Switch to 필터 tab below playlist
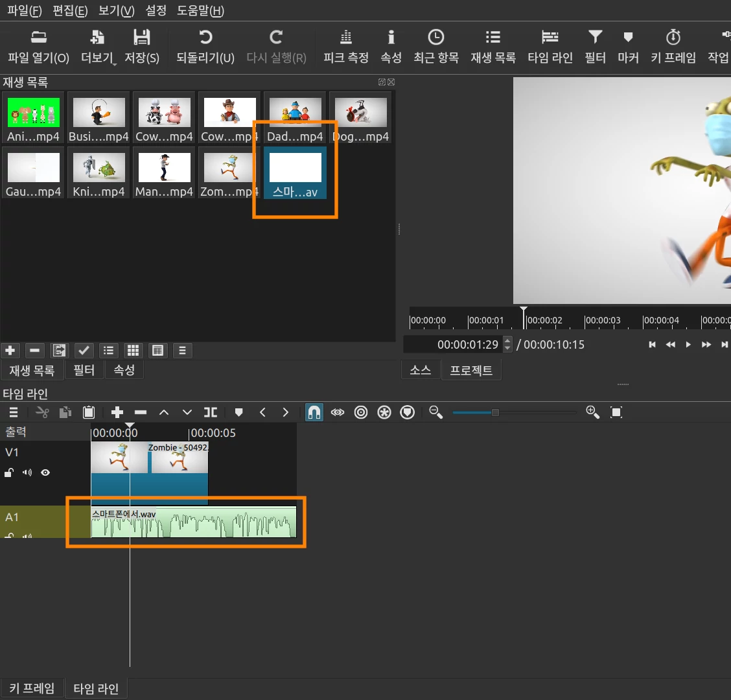Viewport: 731px width, 700px height. [84, 370]
